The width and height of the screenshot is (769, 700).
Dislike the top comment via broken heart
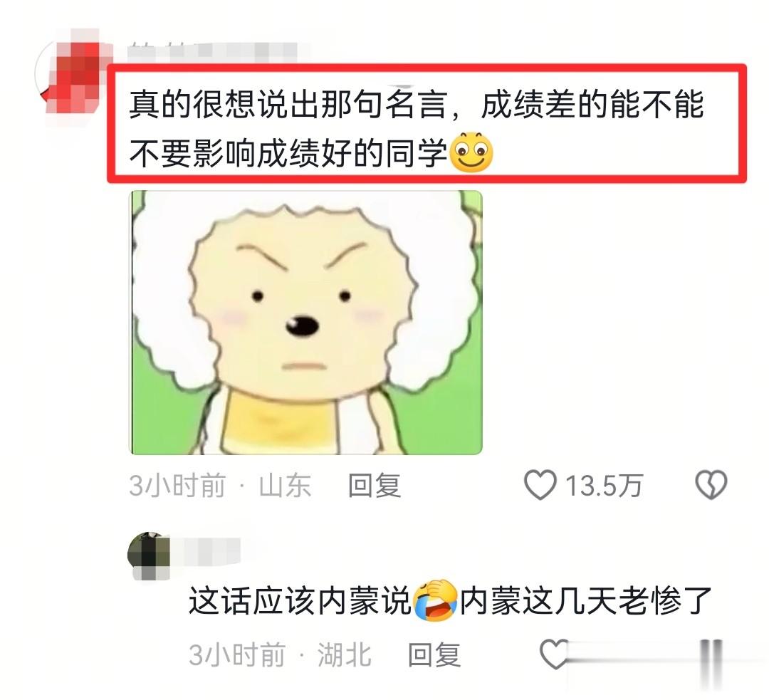tap(711, 485)
